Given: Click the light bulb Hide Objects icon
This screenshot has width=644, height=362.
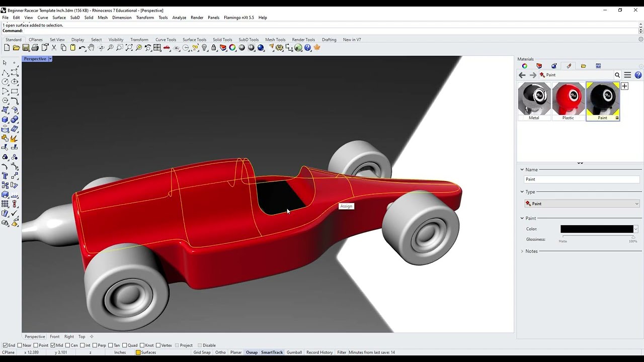Looking at the screenshot, I should click(204, 48).
